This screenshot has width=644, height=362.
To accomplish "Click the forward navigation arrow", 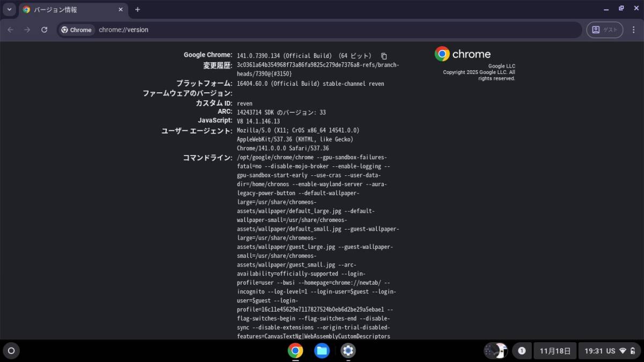I will pyautogui.click(x=27, y=30).
